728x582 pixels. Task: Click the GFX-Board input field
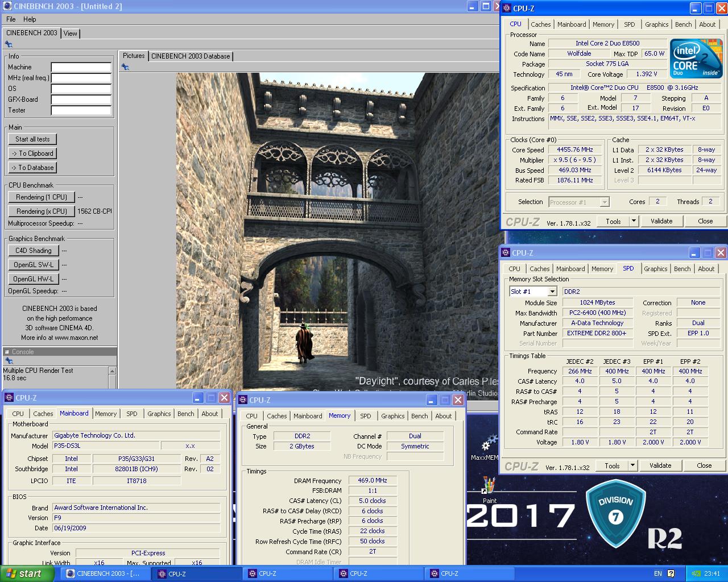(81, 99)
